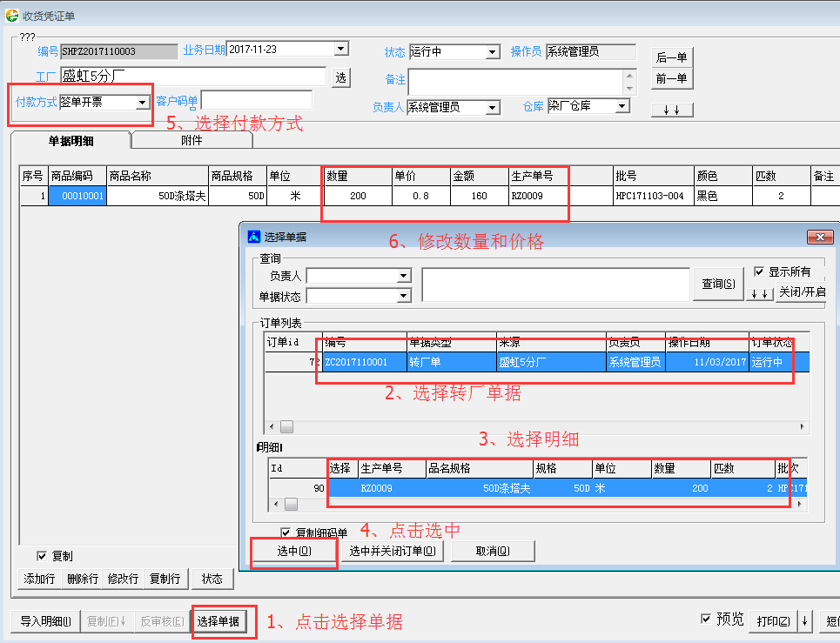
Task: Click order list horizontal scrollbar right arrow
Action: click(802, 426)
